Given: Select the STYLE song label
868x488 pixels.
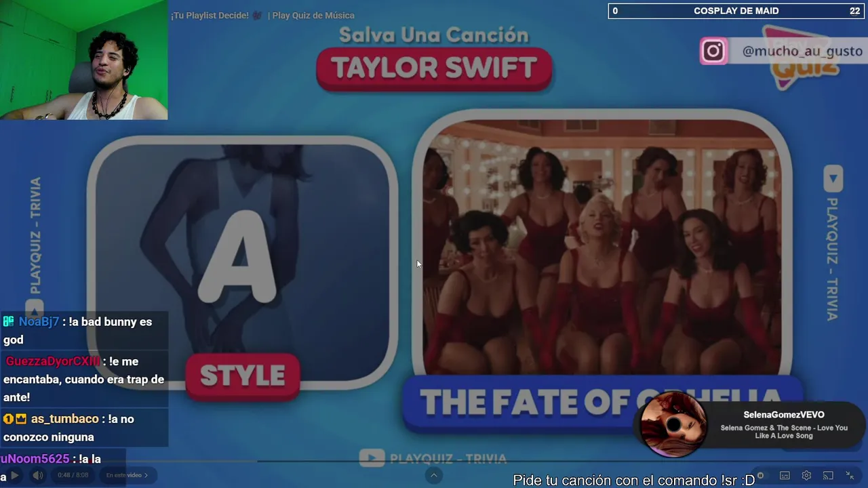Looking at the screenshot, I should 243,376.
